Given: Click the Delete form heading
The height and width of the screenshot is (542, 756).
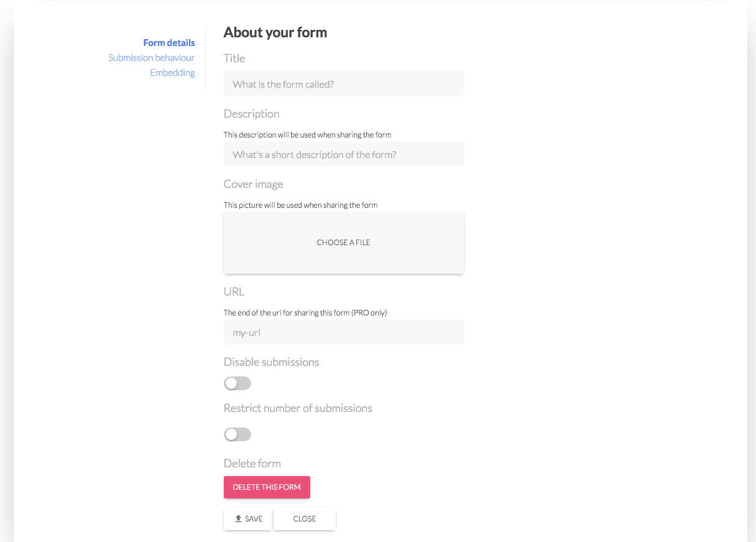Looking at the screenshot, I should [x=252, y=464].
